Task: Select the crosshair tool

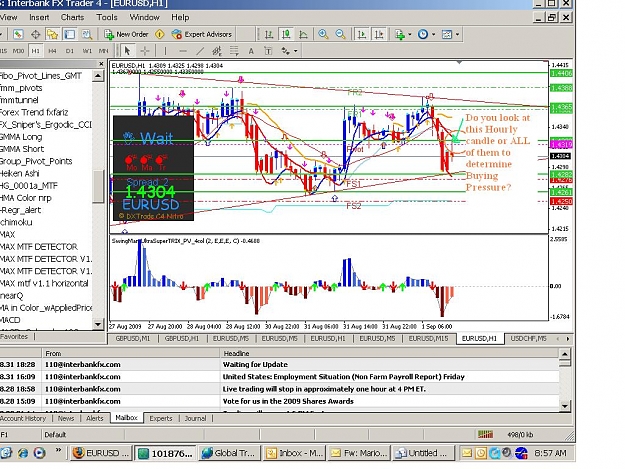Action: click(x=145, y=51)
